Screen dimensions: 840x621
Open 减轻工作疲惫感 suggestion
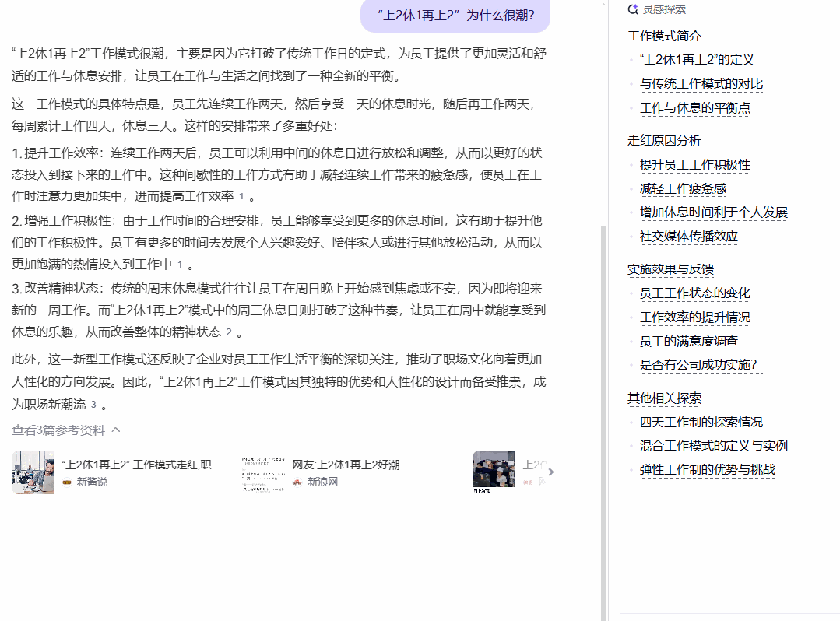pos(683,189)
